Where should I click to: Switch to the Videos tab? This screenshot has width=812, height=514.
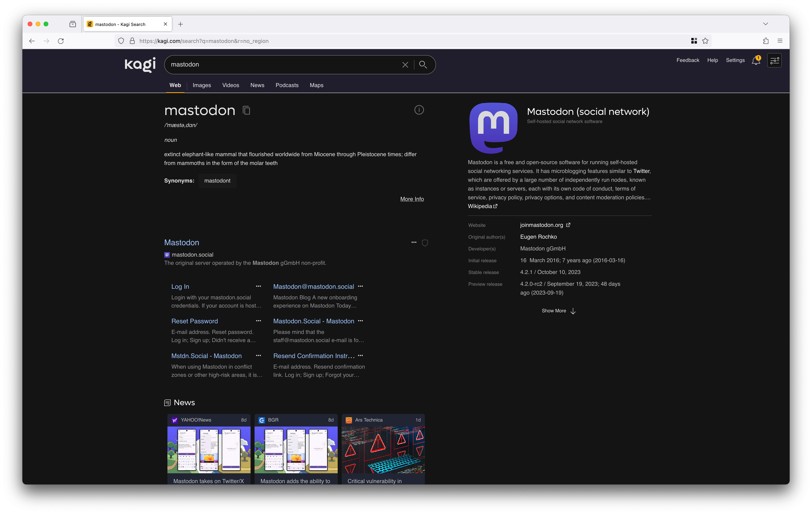pos(231,85)
